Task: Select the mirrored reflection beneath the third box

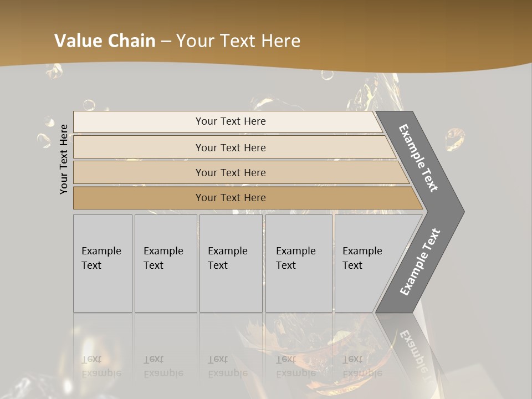Action: pyautogui.click(x=227, y=366)
